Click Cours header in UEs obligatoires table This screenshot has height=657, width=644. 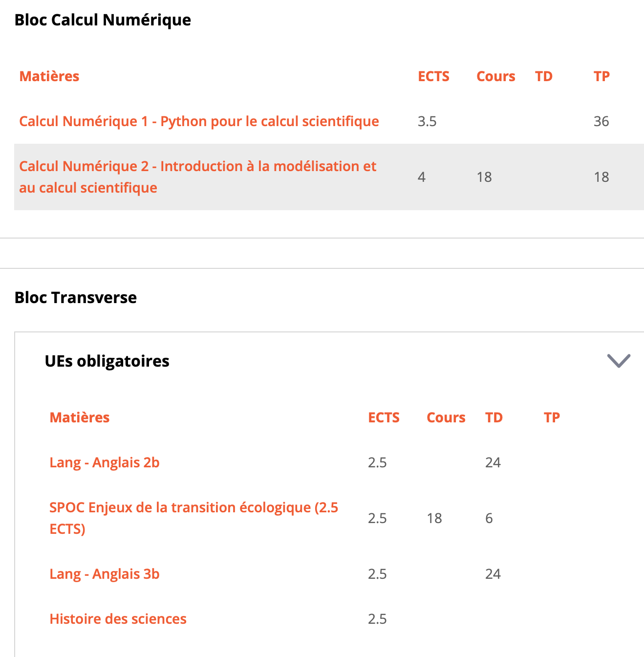tap(446, 417)
